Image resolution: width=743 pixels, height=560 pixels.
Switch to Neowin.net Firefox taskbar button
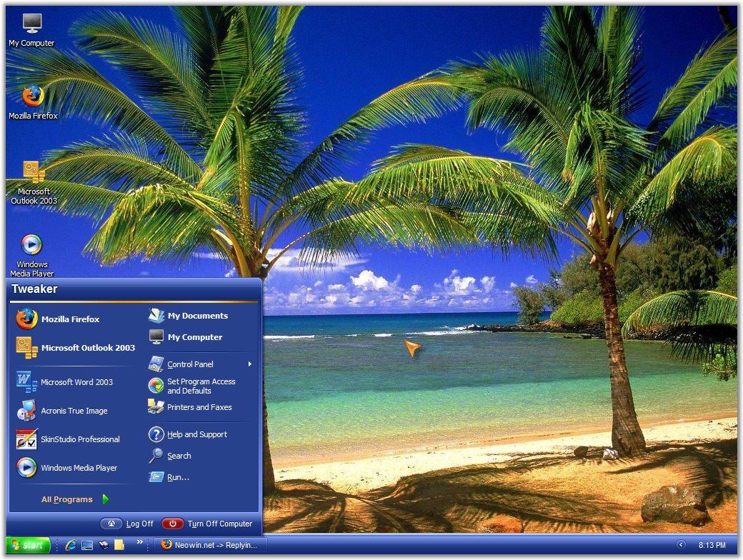[x=210, y=545]
